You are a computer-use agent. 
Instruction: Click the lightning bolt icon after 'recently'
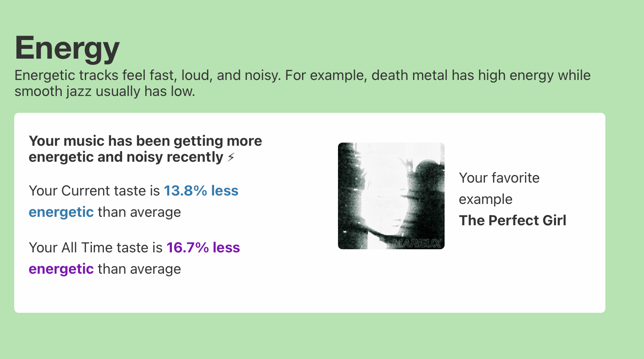pos(230,157)
